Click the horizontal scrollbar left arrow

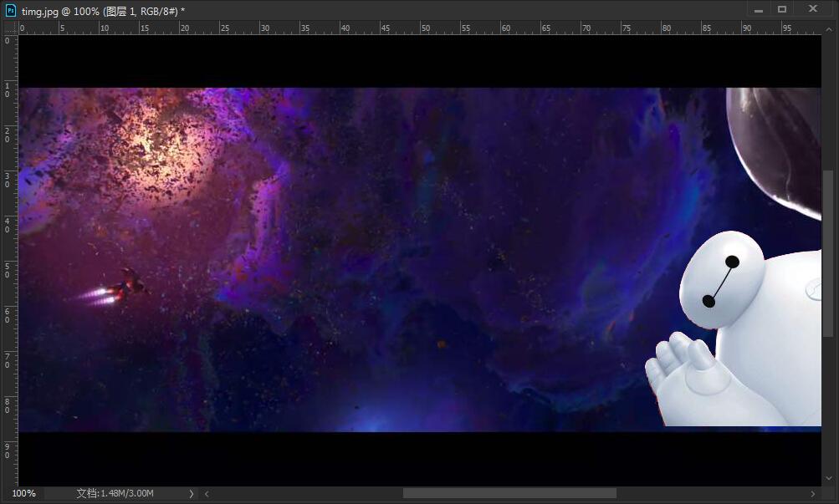[207, 494]
